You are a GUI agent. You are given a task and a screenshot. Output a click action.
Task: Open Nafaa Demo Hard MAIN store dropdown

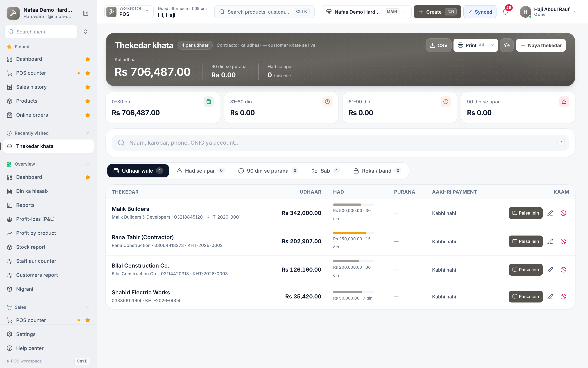click(x=366, y=12)
